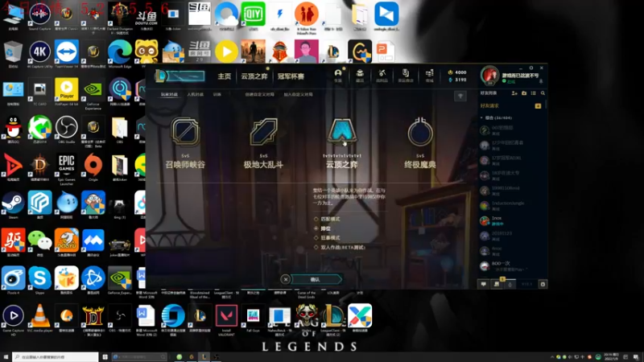The height and width of the screenshot is (362, 644).
Task: Click League client icon in taskbar
Action: point(204,356)
